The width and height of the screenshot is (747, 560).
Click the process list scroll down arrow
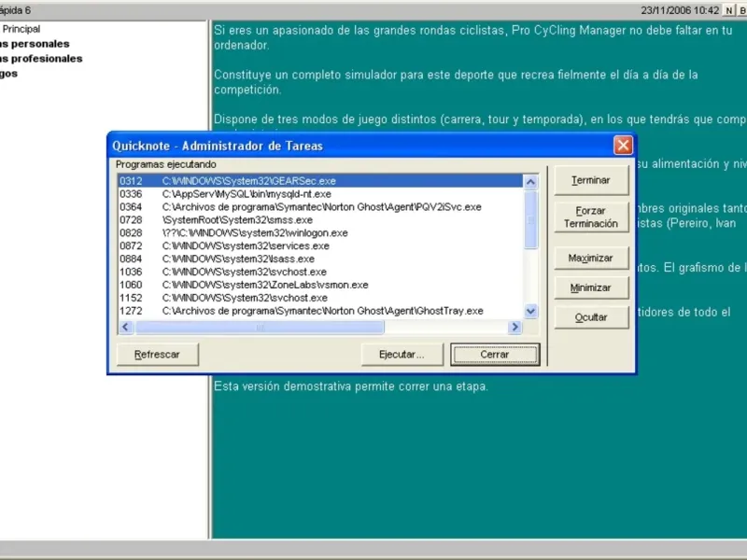point(530,312)
